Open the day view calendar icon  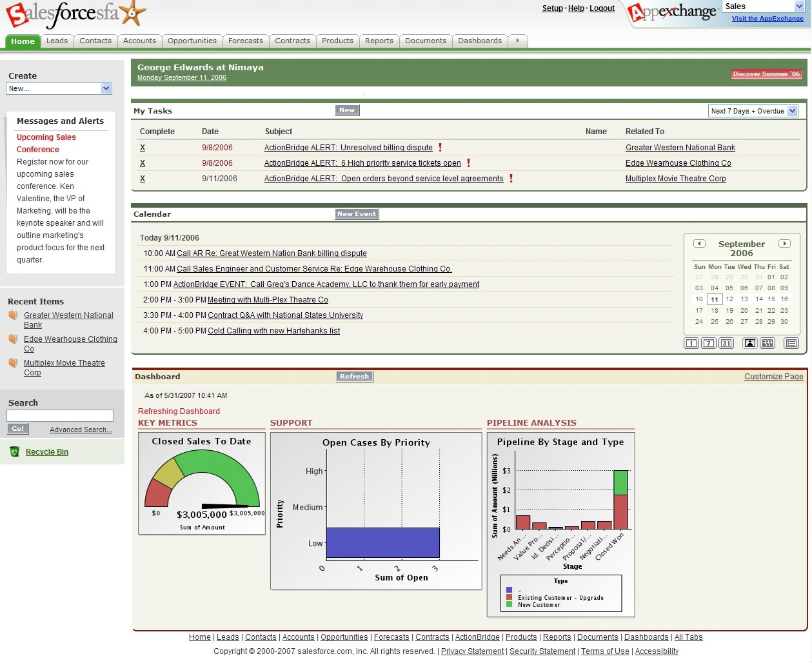pos(691,343)
